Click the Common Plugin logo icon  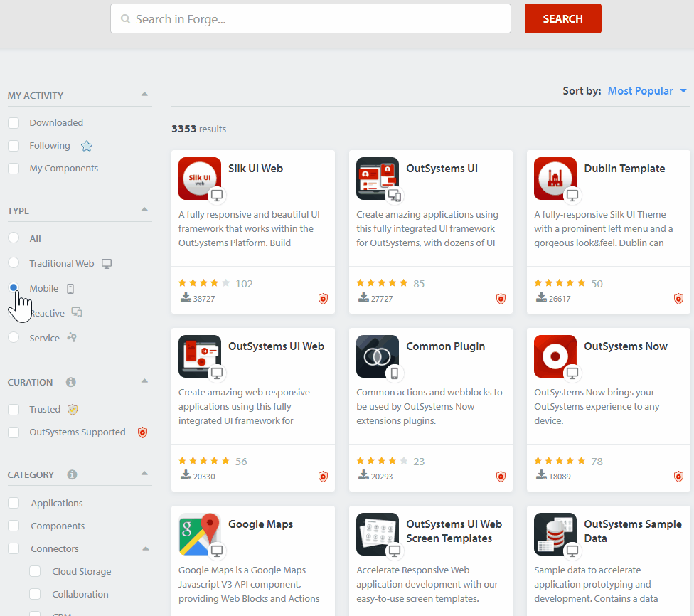click(x=378, y=356)
